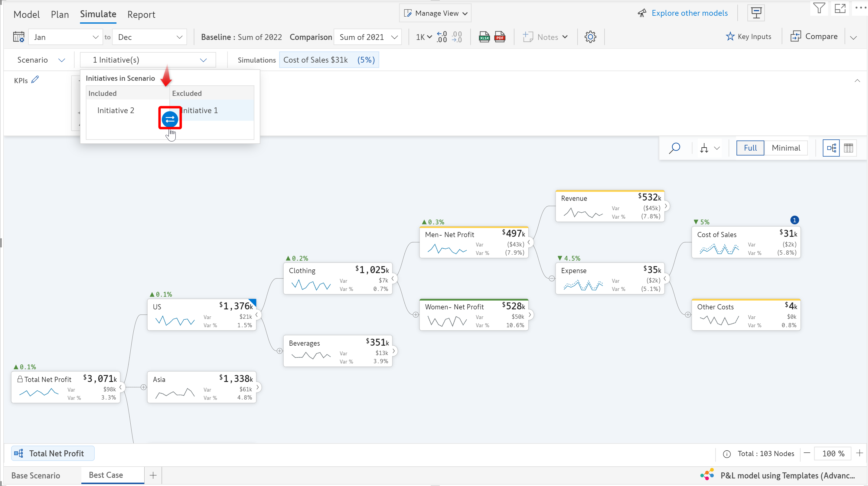
Task: Switch to table grid view
Action: tap(848, 148)
